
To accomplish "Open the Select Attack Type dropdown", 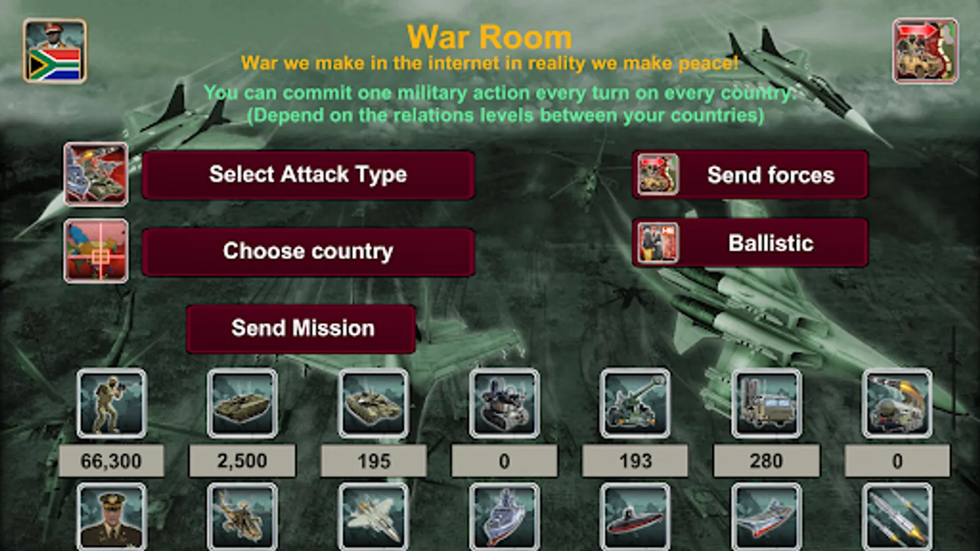I will tap(308, 174).
